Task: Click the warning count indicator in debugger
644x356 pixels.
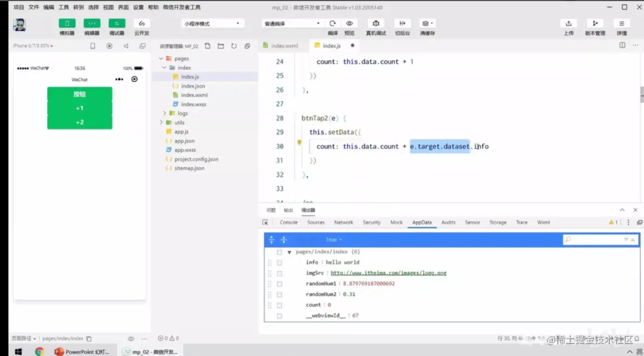Action: [613, 222]
